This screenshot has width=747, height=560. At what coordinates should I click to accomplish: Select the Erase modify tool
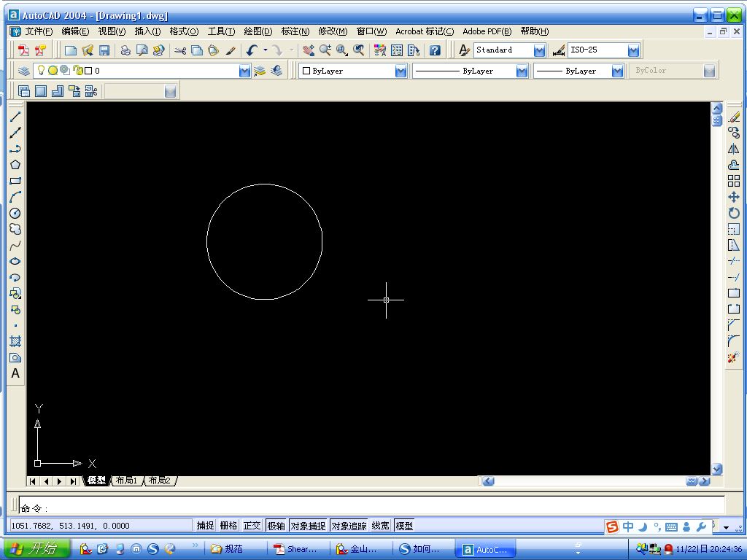point(734,117)
